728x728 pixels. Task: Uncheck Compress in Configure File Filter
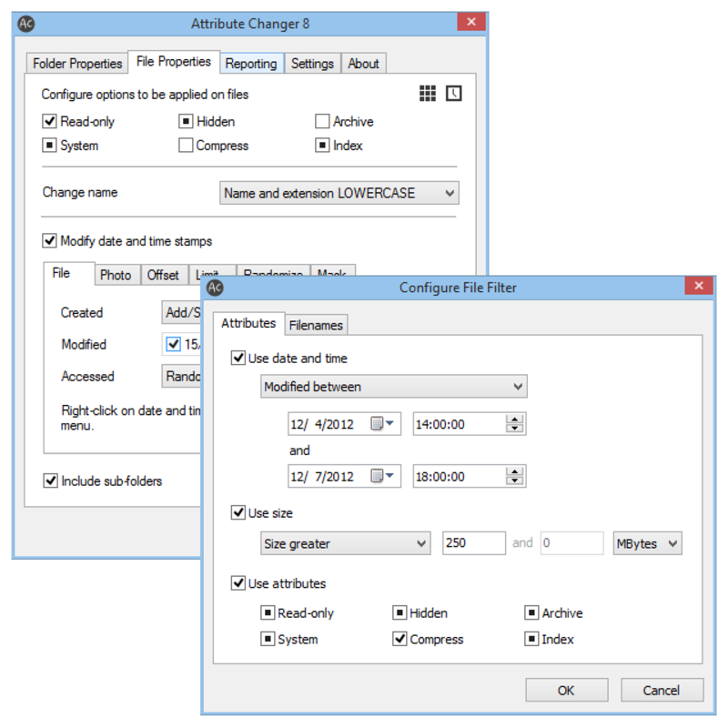(399, 639)
